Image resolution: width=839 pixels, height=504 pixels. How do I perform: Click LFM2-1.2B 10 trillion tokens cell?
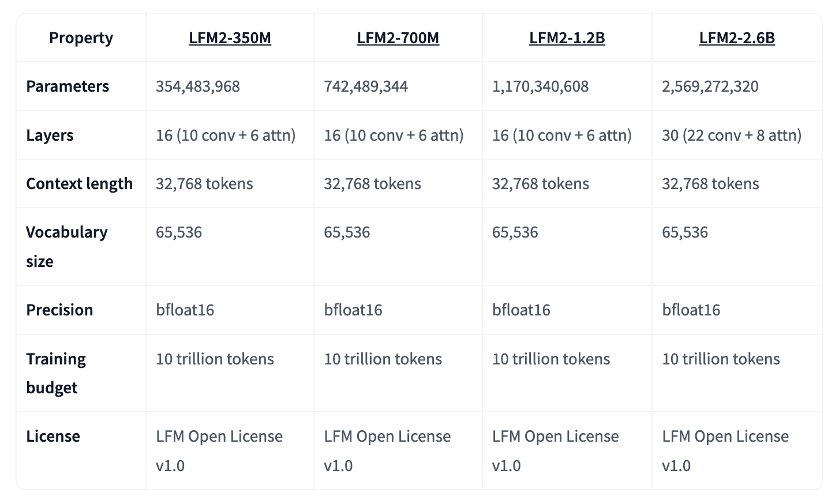pos(551,359)
